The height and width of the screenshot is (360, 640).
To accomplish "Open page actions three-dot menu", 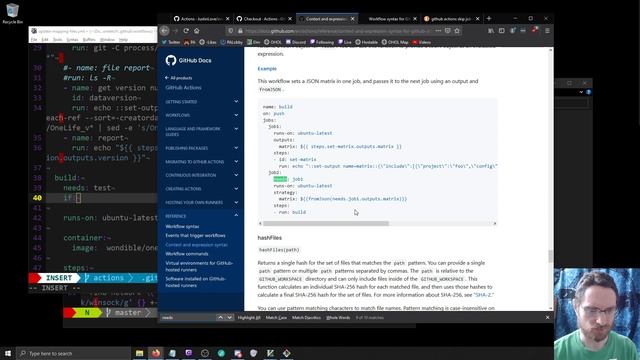I will click(438, 31).
